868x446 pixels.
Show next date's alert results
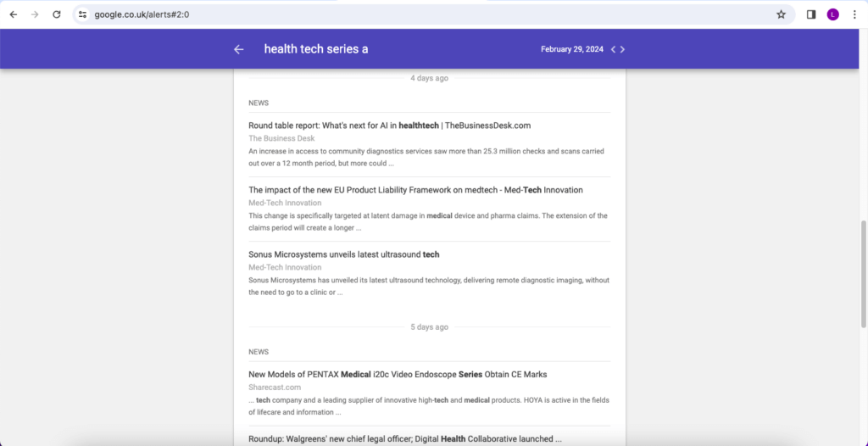coord(623,49)
